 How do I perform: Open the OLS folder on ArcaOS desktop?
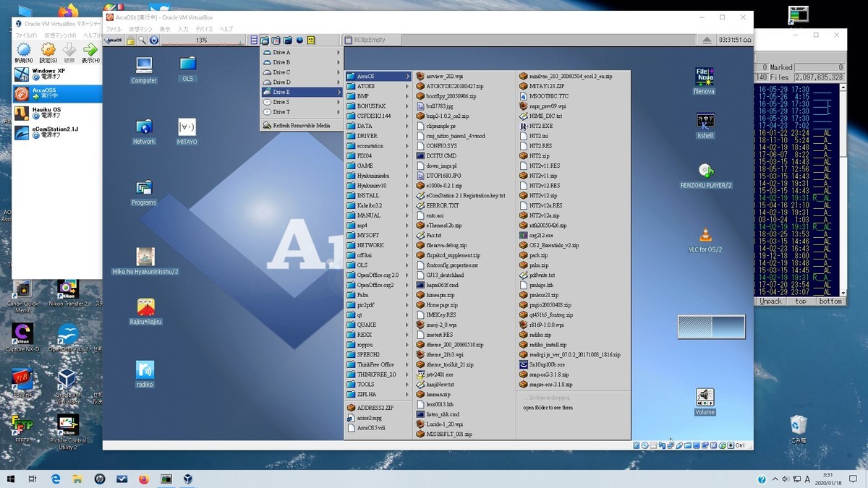tap(188, 69)
